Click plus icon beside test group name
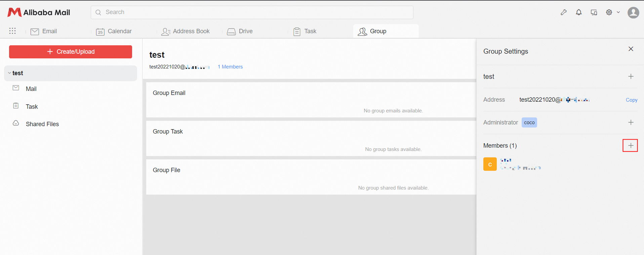 (x=631, y=76)
